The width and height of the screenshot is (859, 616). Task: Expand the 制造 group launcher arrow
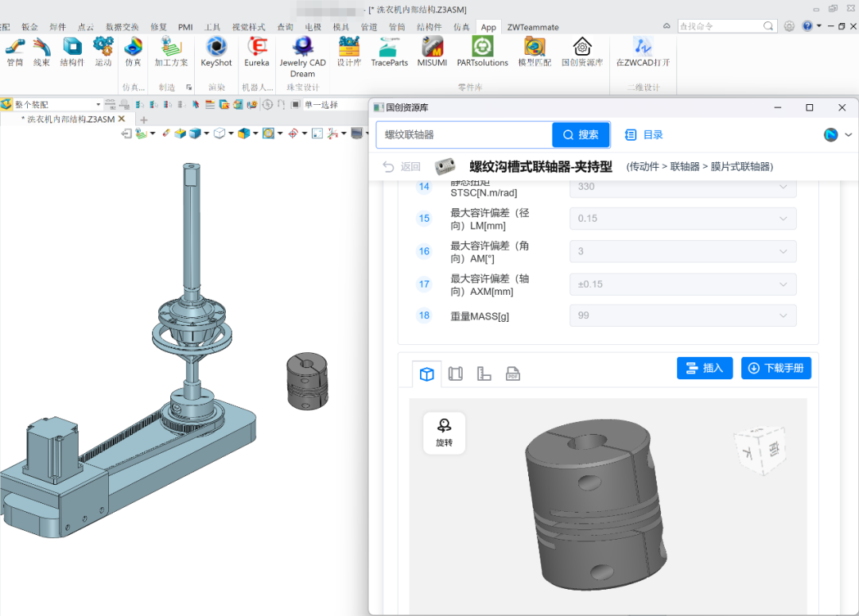pos(189,87)
